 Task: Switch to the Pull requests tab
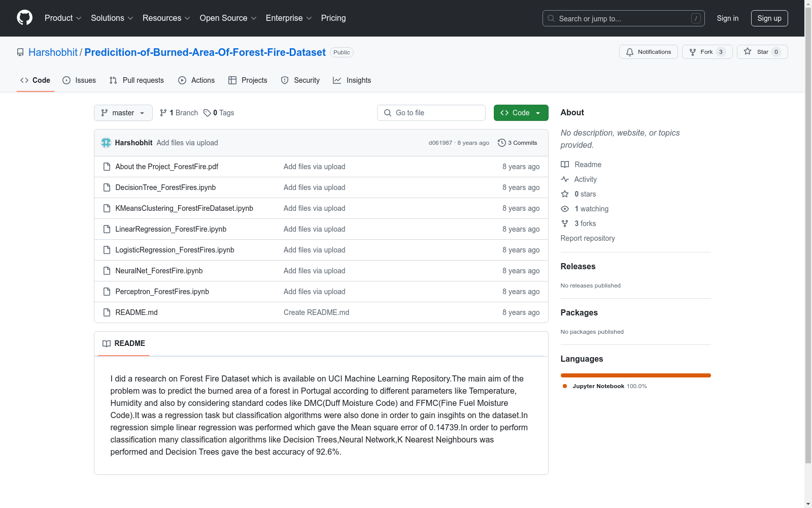pos(137,80)
